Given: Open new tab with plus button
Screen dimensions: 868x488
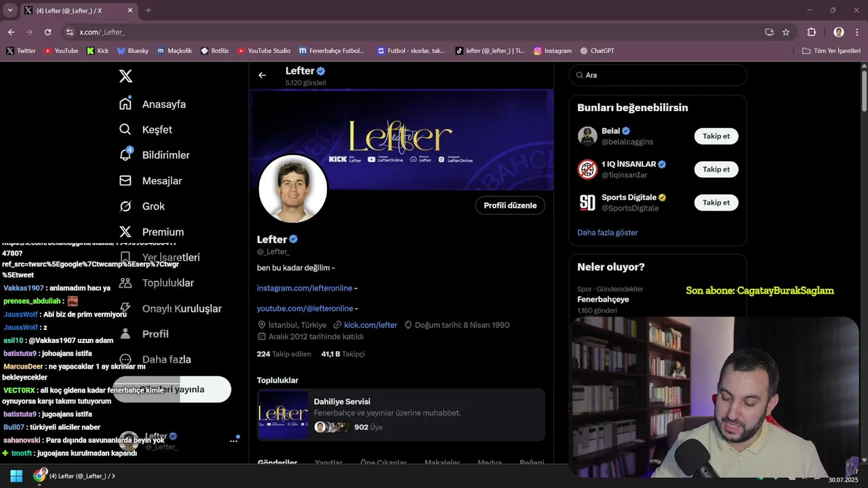Looking at the screenshot, I should (149, 10).
